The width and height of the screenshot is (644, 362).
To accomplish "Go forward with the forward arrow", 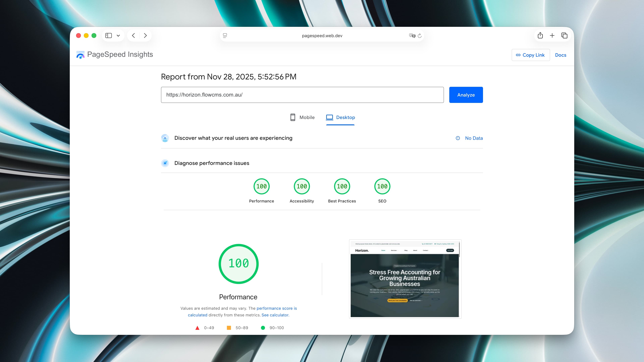I will pyautogui.click(x=145, y=36).
